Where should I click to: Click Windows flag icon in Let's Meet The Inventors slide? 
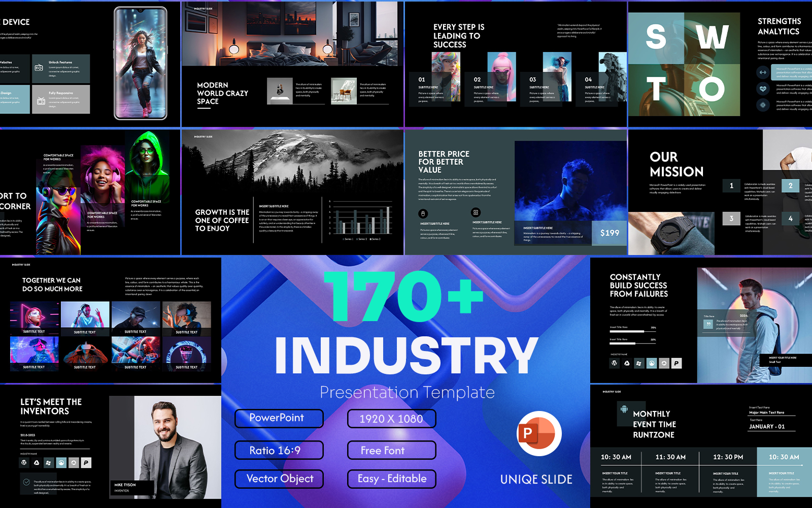tap(49, 463)
